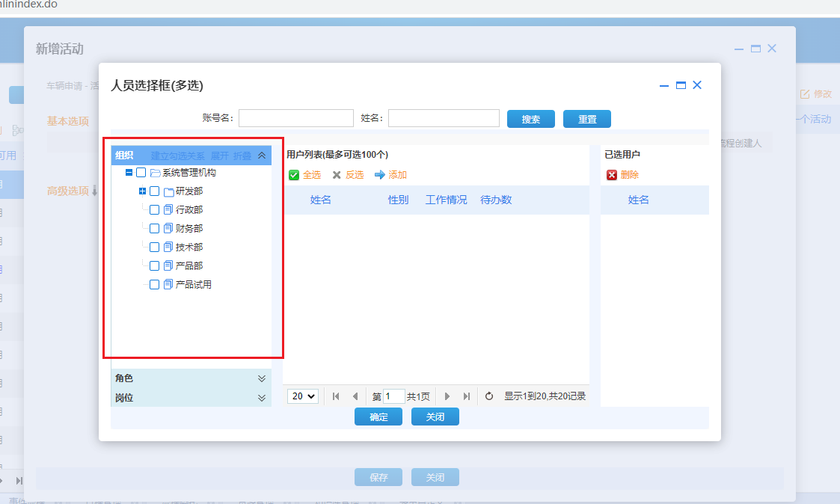Click the 产品试用 document icon
Image resolution: width=840 pixels, height=504 pixels.
click(x=168, y=284)
